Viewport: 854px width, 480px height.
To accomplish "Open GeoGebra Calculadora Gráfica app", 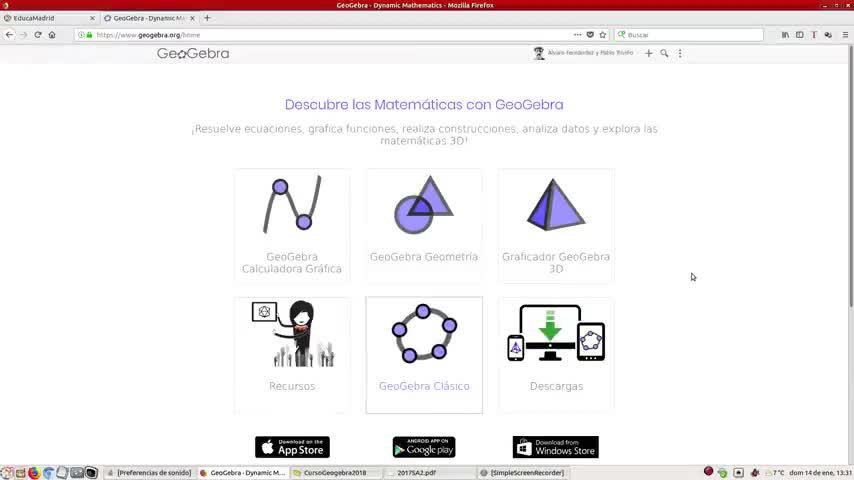I will click(x=292, y=226).
